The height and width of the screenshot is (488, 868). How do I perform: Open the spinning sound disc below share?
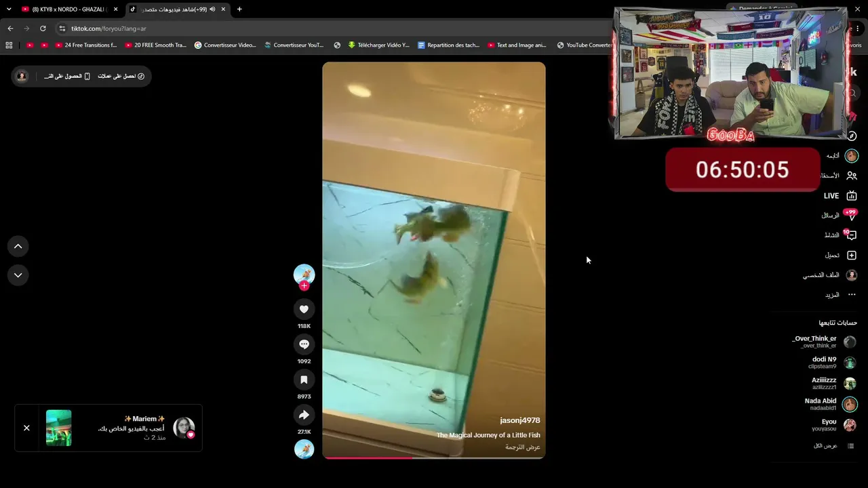[304, 449]
